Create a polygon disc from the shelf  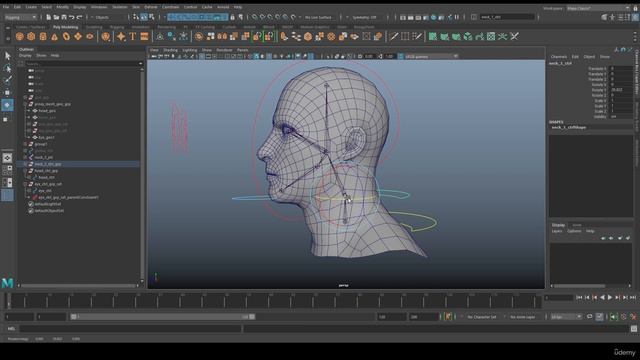point(89,37)
